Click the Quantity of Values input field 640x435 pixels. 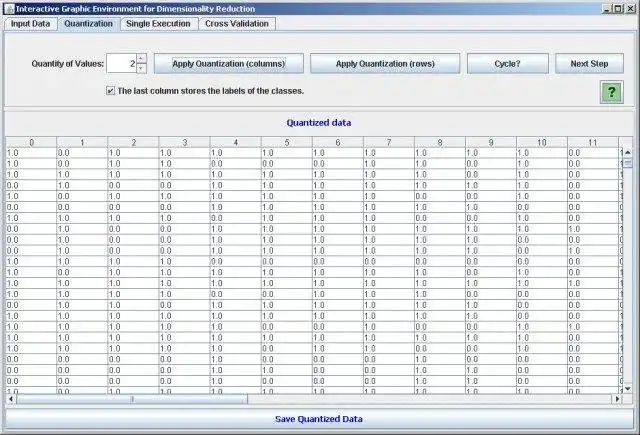[121, 64]
